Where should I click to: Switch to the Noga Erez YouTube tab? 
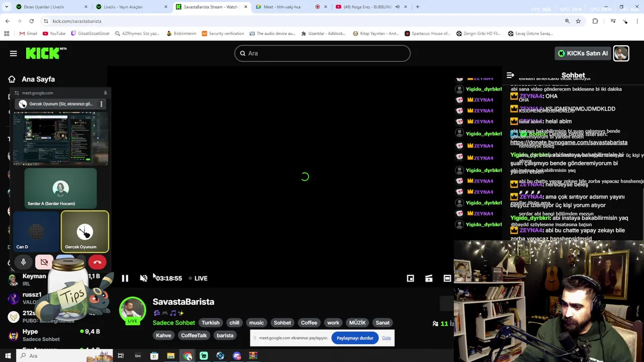(367, 7)
